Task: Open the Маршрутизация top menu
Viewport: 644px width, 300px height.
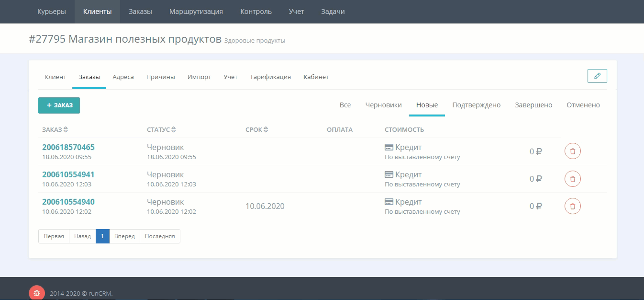Action: pyautogui.click(x=196, y=12)
